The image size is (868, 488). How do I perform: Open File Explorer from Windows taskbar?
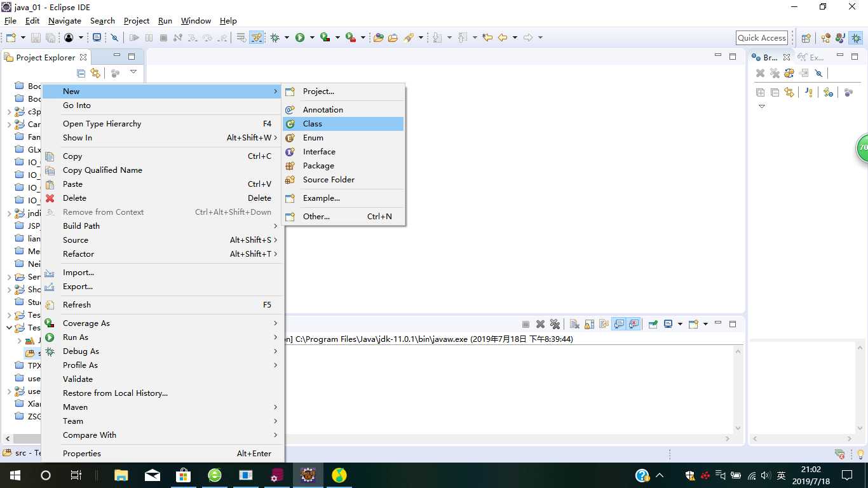[121, 475]
